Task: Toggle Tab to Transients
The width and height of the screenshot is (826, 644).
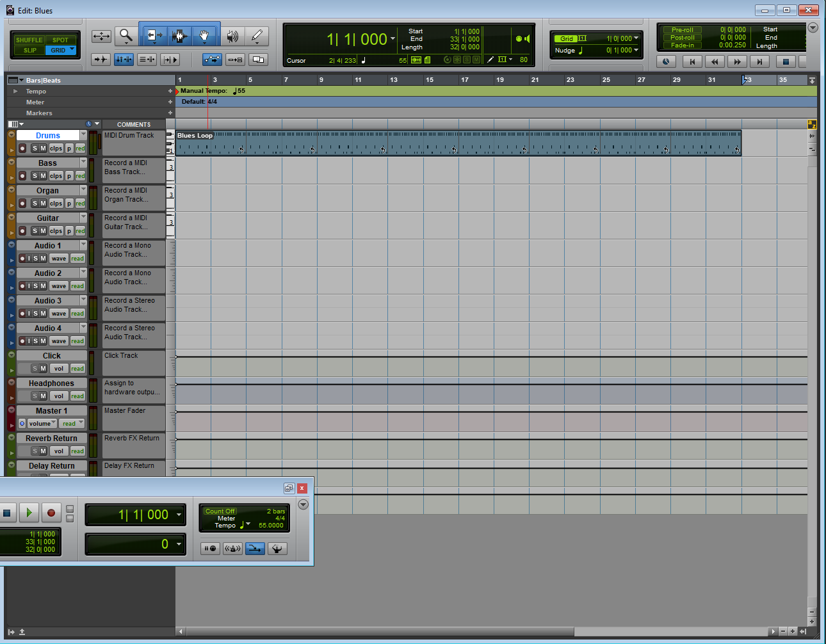Action: [101, 59]
